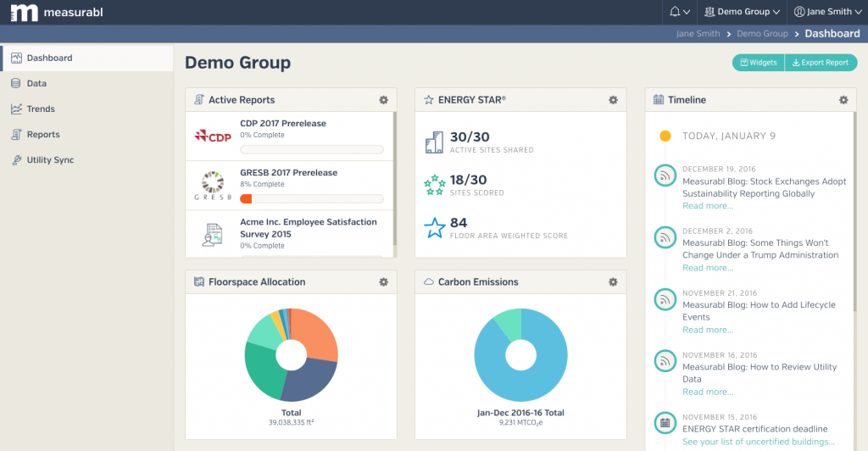This screenshot has width=868, height=451.
Task: Click the Trends graph icon
Action: tap(17, 109)
